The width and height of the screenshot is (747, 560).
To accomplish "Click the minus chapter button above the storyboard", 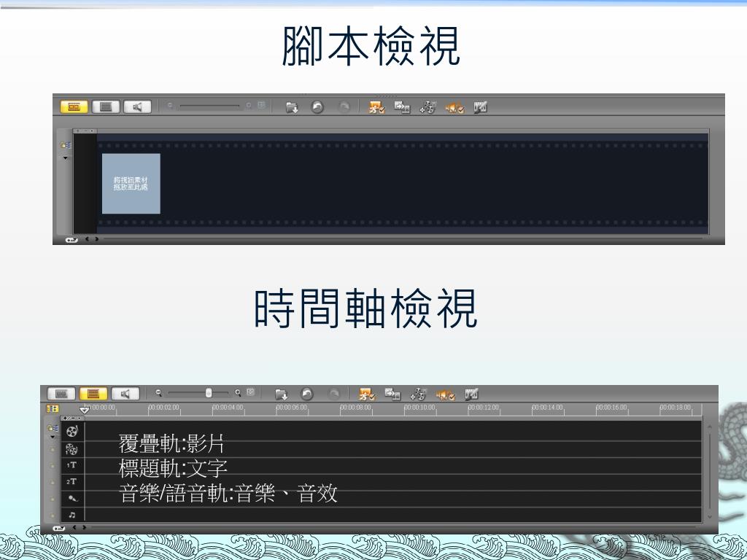I will pyautogui.click(x=85, y=131).
